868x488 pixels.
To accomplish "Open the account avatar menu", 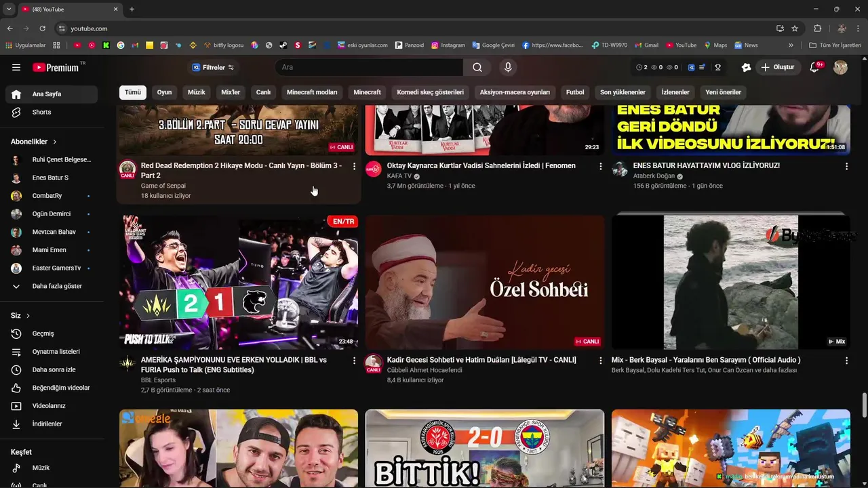I will coord(840,67).
